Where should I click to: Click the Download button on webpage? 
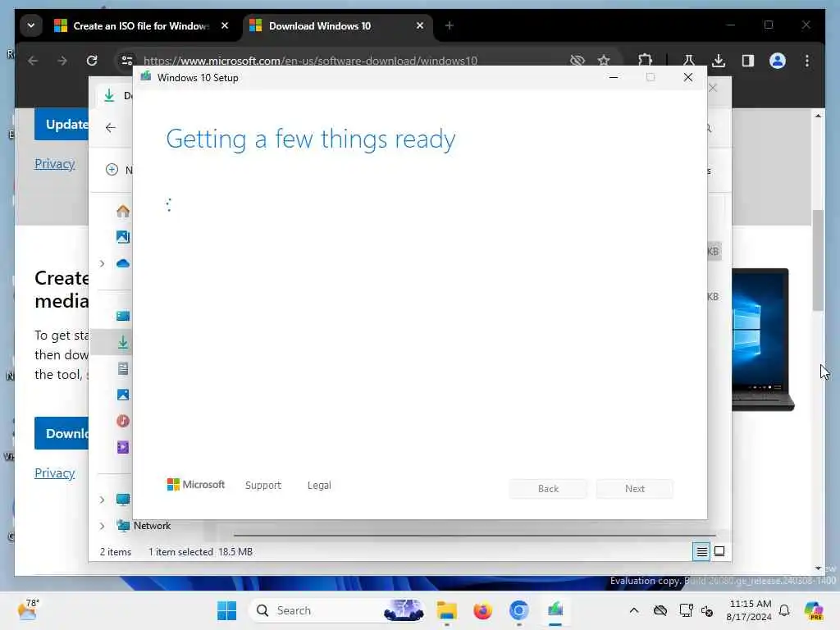point(62,433)
